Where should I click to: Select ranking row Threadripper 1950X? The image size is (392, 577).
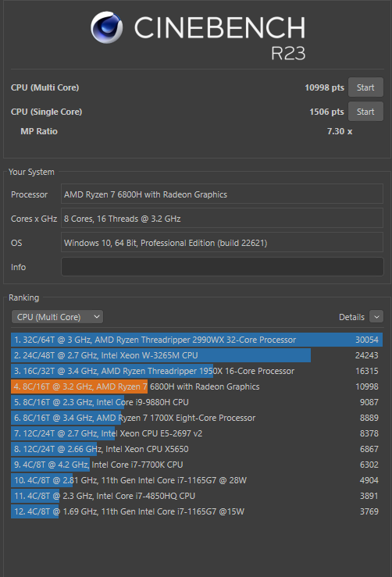(197, 371)
